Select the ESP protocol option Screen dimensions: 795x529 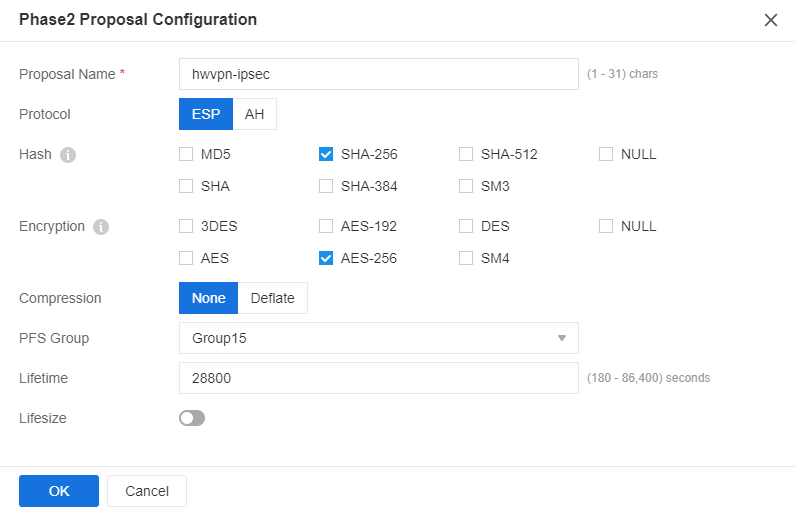pos(206,114)
